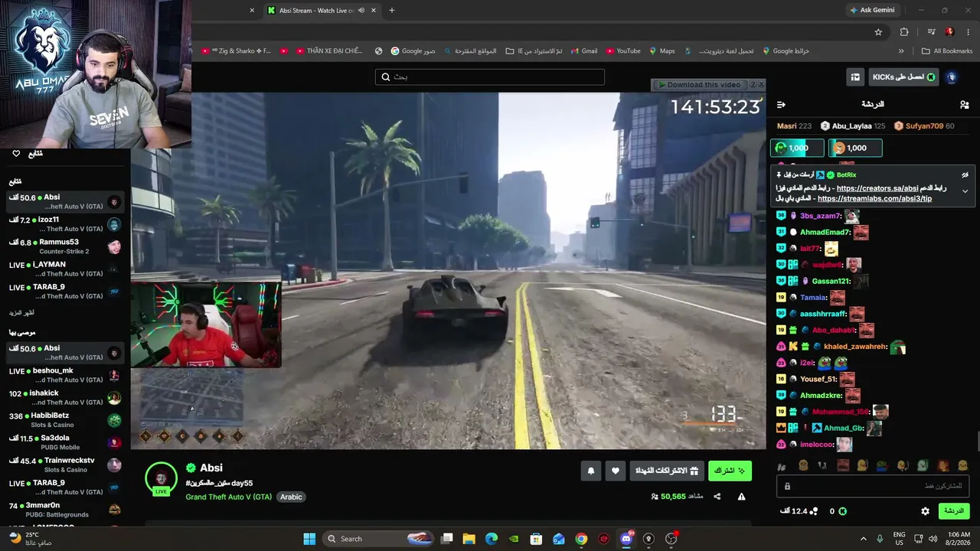This screenshot has height=551, width=980.
Task: Open Trainwreckstv channel in recommended list
Action: pos(65,465)
